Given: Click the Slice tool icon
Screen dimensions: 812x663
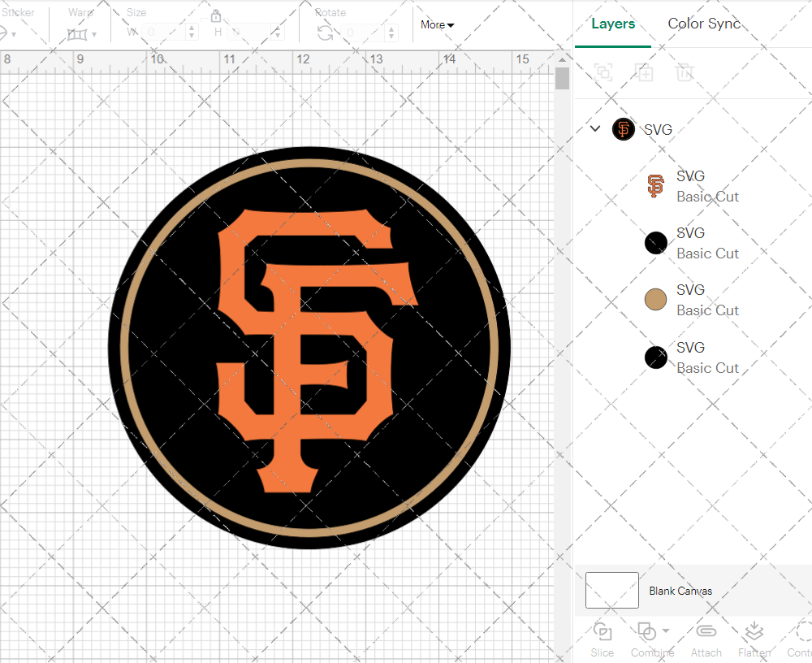Looking at the screenshot, I should click(x=603, y=632).
